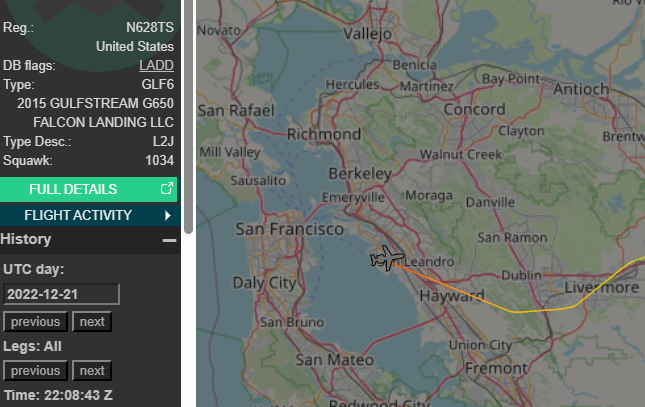Collapse the History section with minus icon
This screenshot has width=645, height=407.
pyautogui.click(x=169, y=240)
